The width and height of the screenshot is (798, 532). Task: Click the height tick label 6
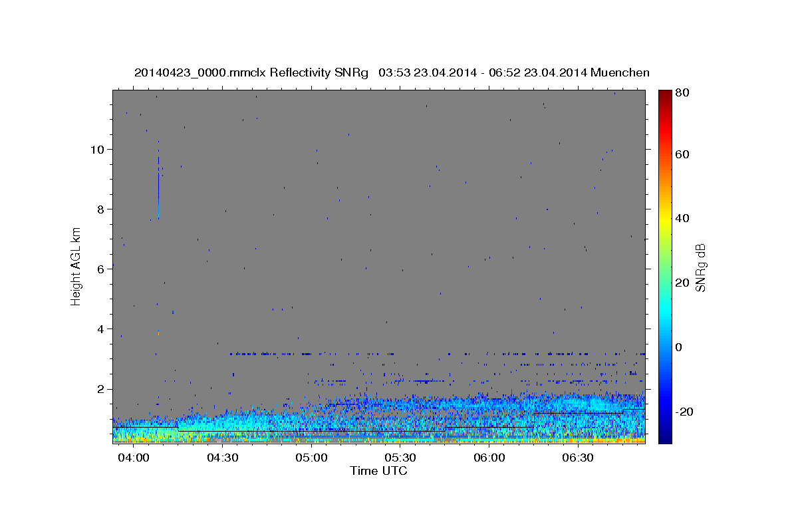[101, 269]
